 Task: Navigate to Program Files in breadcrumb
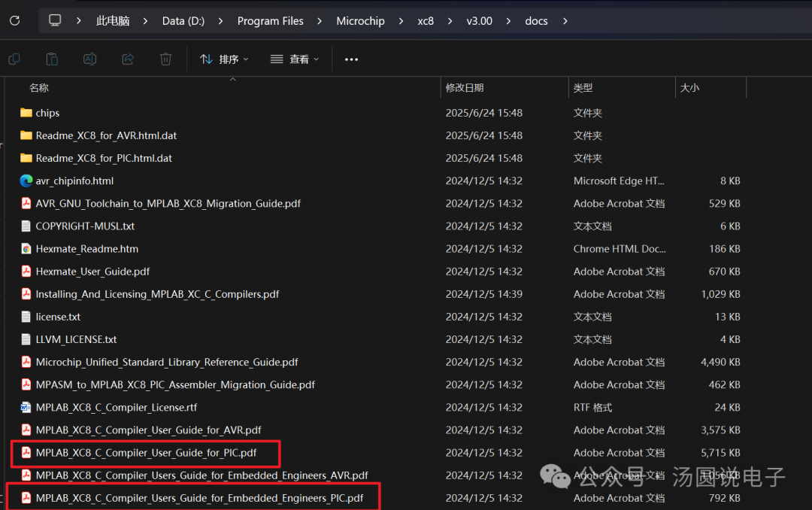point(271,21)
